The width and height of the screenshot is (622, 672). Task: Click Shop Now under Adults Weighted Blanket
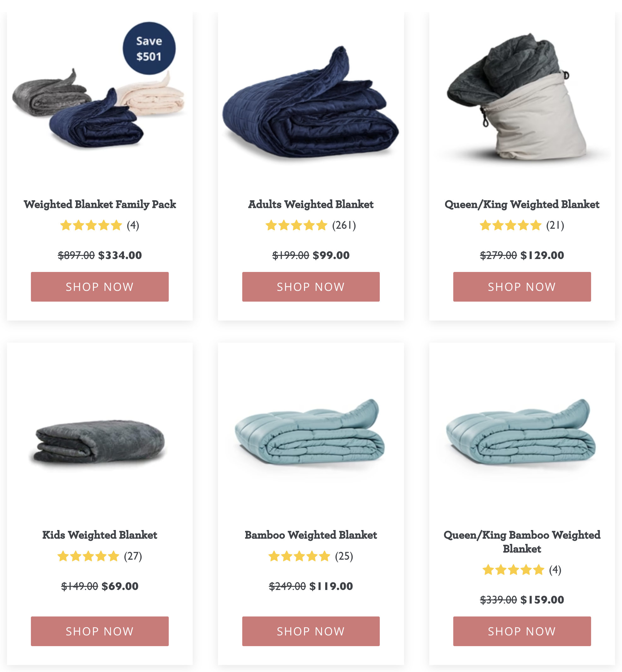[x=311, y=286]
